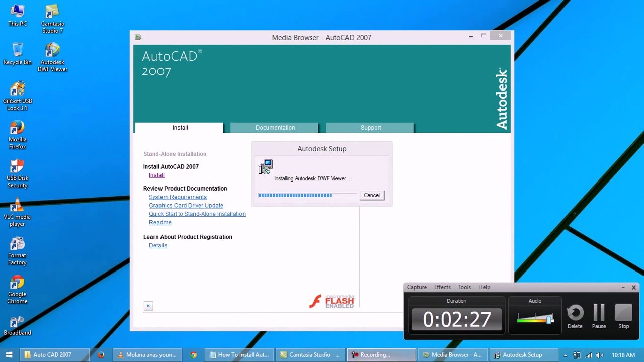Screen dimensions: 644x362
Task: Switch to Camtasia Studio taskbar item
Action: [310, 354]
